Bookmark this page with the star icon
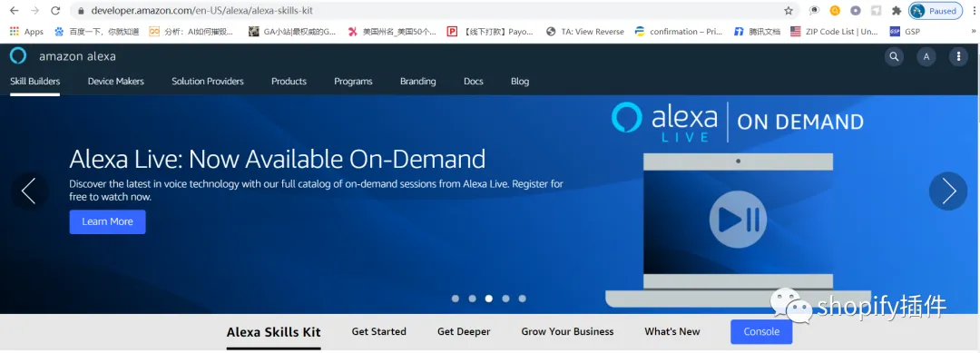Image resolution: width=980 pixels, height=353 pixels. (789, 11)
